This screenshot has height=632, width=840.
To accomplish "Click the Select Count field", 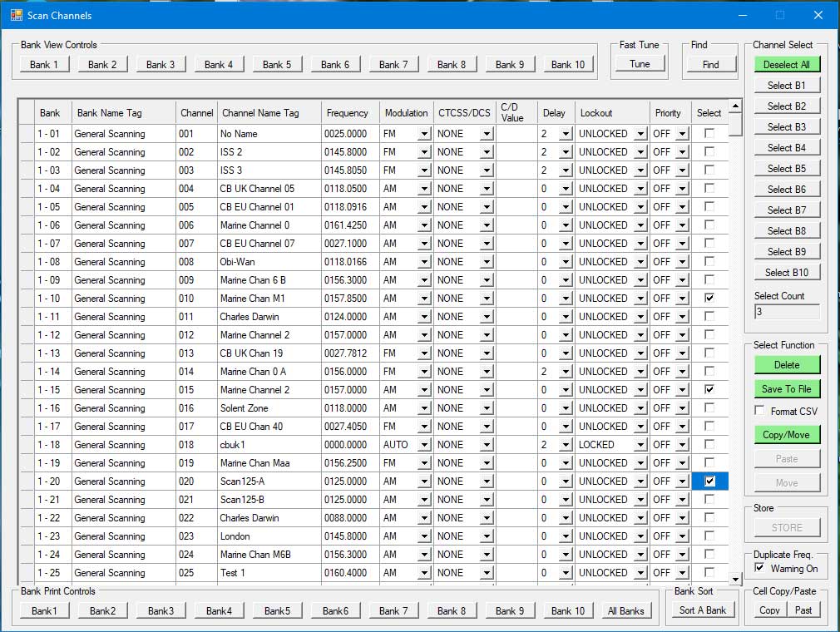I will (x=787, y=312).
